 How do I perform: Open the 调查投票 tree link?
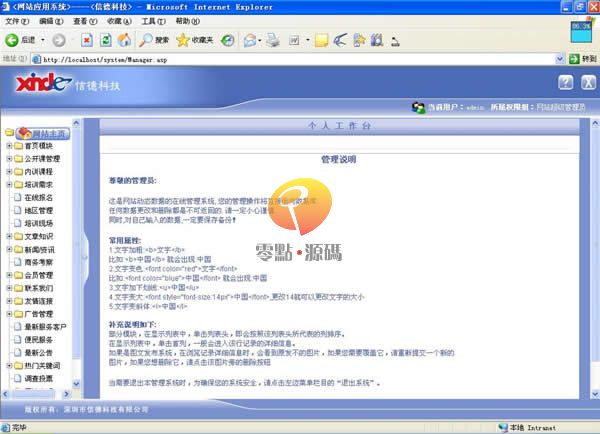click(x=38, y=379)
